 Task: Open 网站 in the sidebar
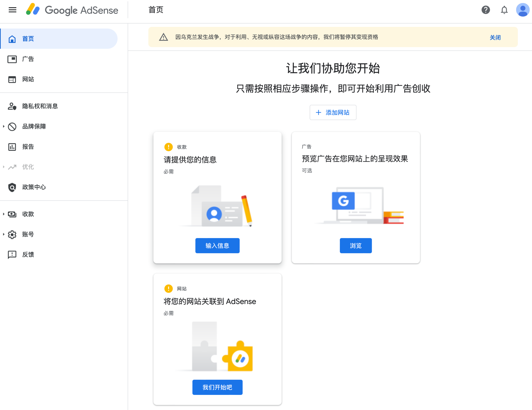(59, 79)
